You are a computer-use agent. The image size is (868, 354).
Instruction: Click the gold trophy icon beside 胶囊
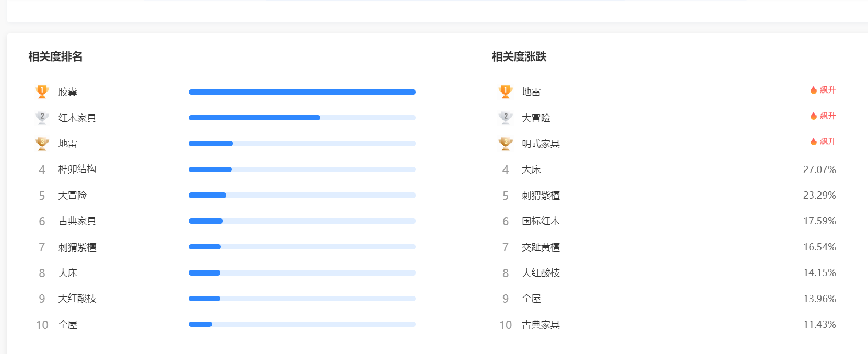coord(42,92)
